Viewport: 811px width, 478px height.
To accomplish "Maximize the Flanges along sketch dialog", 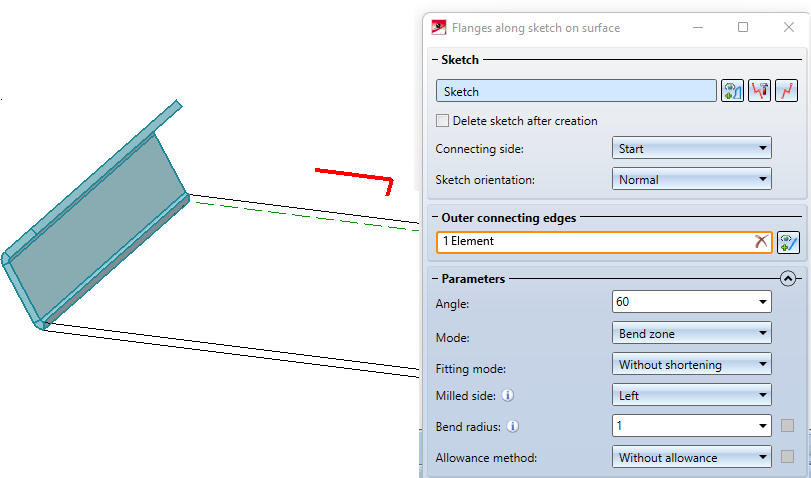I will click(743, 27).
